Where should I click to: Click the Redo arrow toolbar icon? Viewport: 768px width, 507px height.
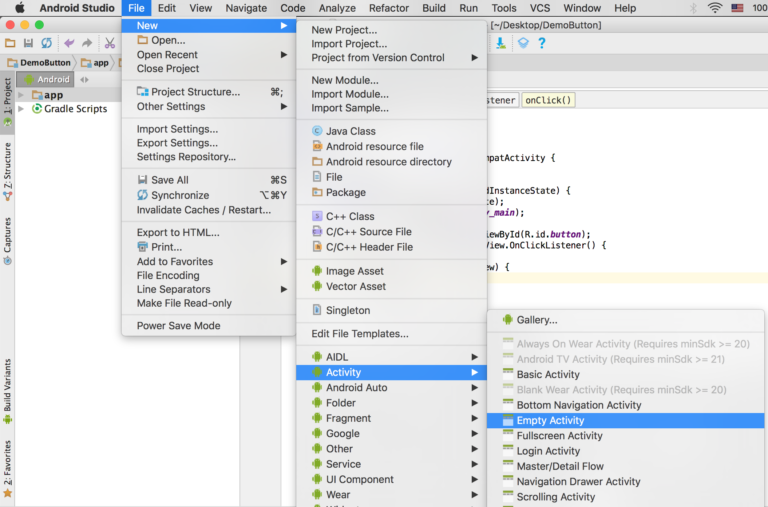[87, 43]
